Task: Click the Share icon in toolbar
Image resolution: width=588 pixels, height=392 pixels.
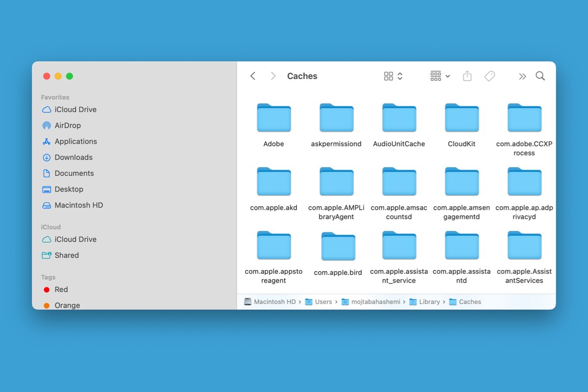Action: [x=467, y=76]
